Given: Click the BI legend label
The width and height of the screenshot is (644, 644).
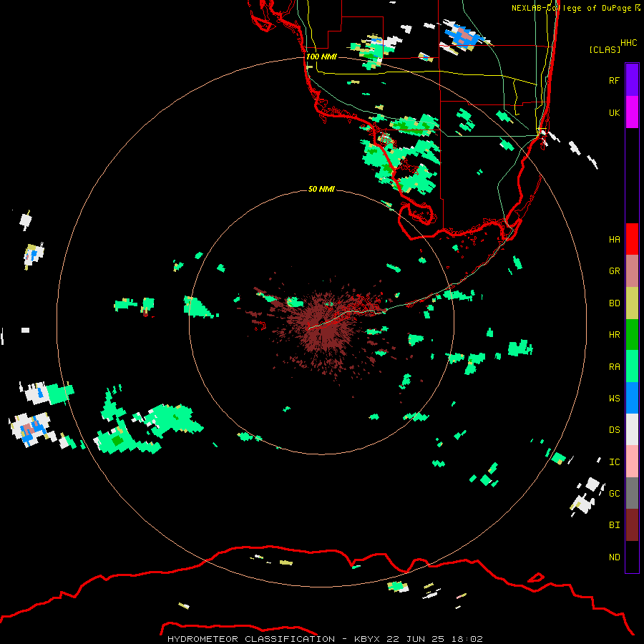Looking at the screenshot, I should click(614, 525).
